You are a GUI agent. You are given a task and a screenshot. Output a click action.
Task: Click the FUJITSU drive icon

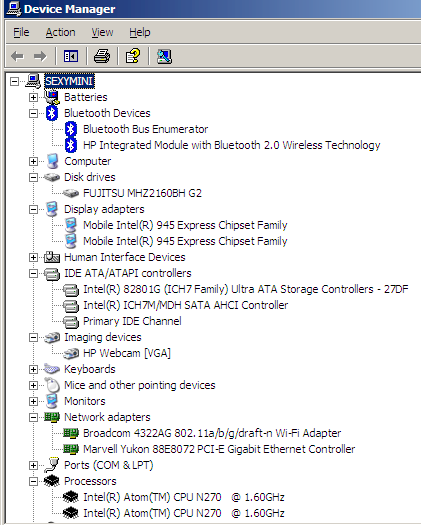[71, 193]
